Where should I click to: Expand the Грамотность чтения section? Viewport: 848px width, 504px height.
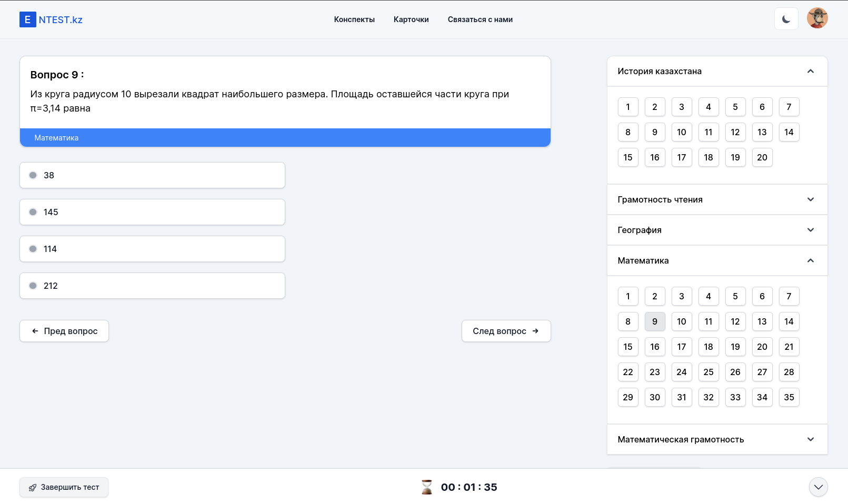coord(717,199)
